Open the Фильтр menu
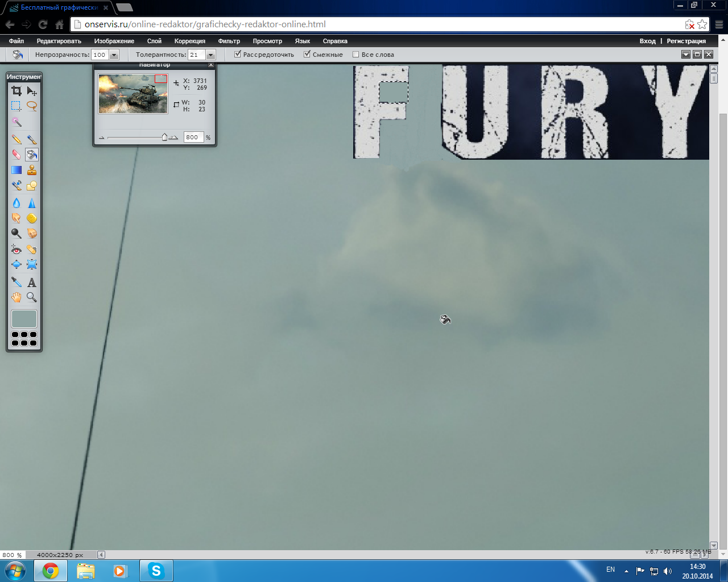Screen dimensions: 728x582 click(x=229, y=41)
